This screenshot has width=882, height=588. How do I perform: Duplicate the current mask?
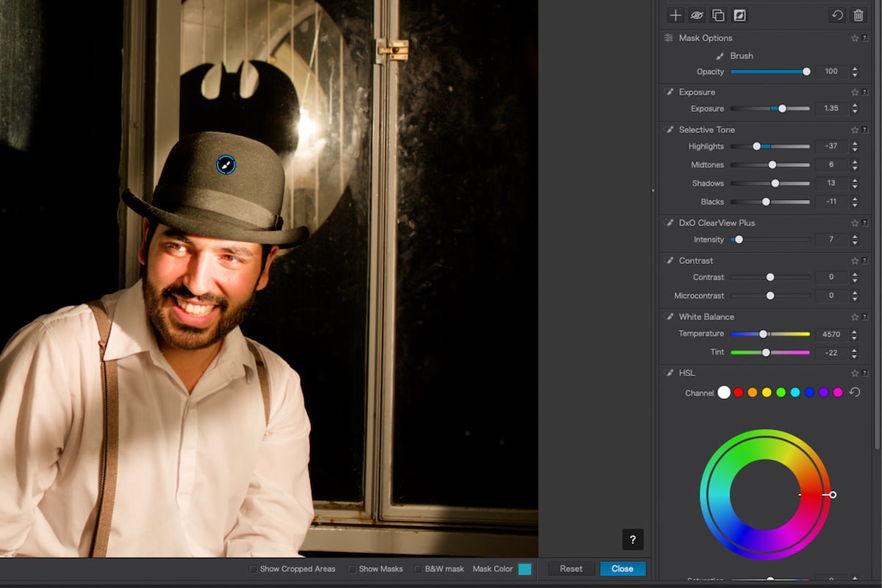click(x=717, y=15)
